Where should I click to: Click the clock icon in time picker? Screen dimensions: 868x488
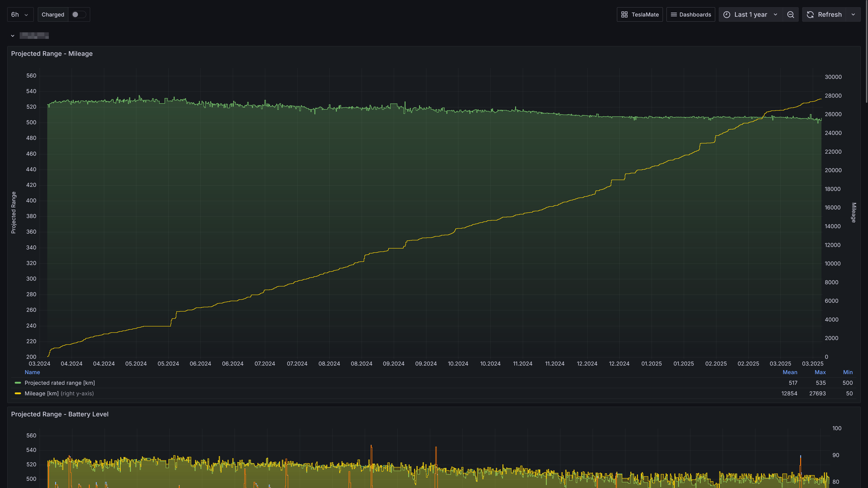727,14
